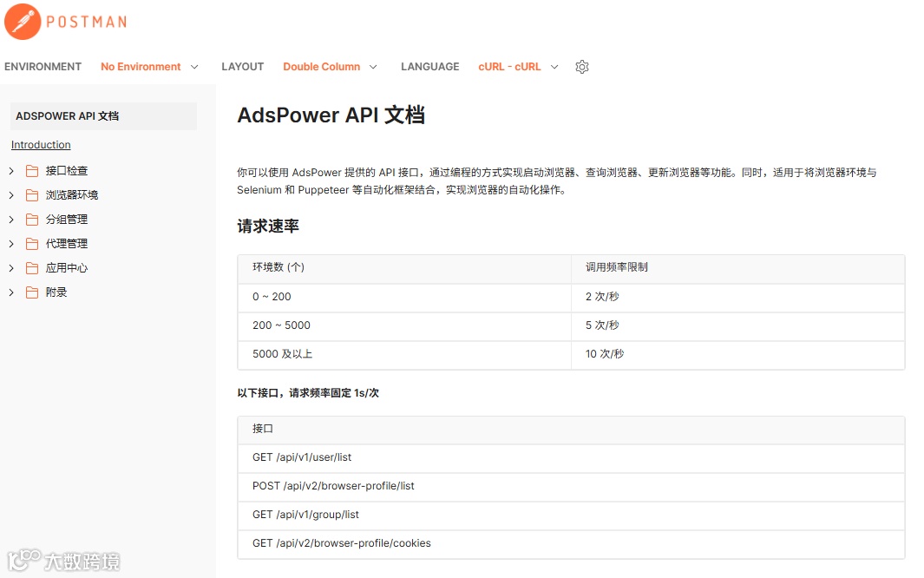Open the Double Column layout dropdown
This screenshot has width=924, height=578.
click(x=330, y=67)
